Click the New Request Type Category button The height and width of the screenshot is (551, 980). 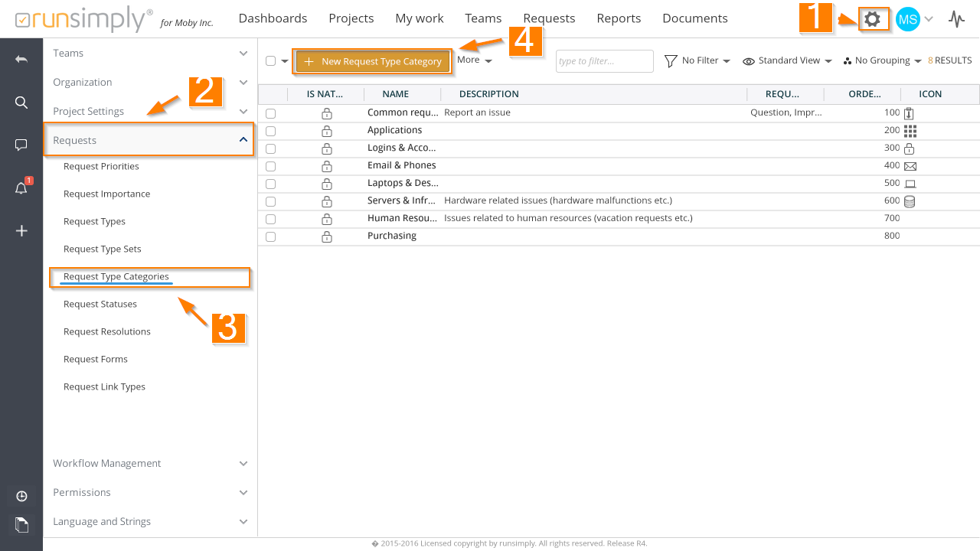[x=373, y=61]
